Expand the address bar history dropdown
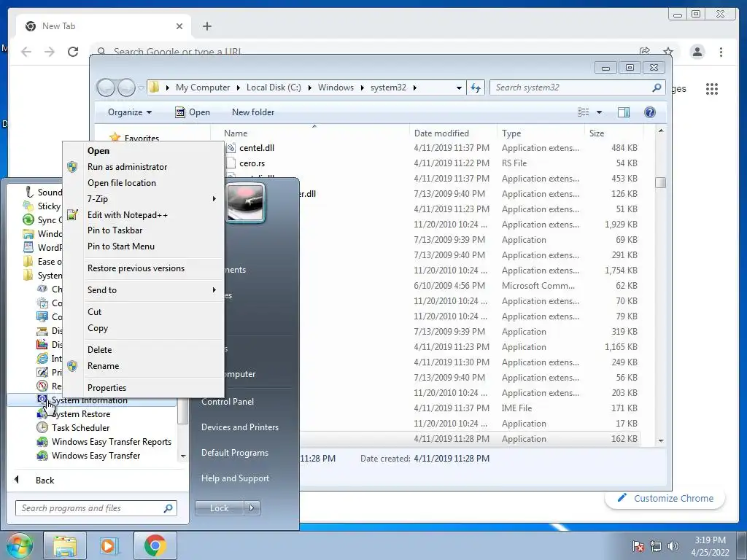 coord(459,87)
